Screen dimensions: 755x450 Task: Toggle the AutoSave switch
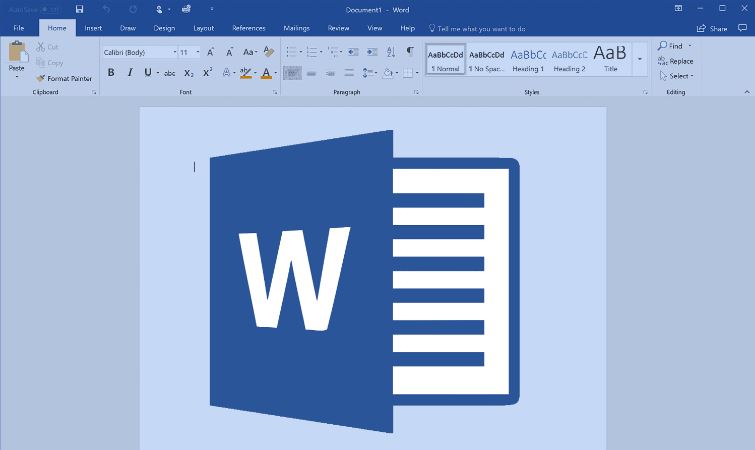(x=47, y=9)
